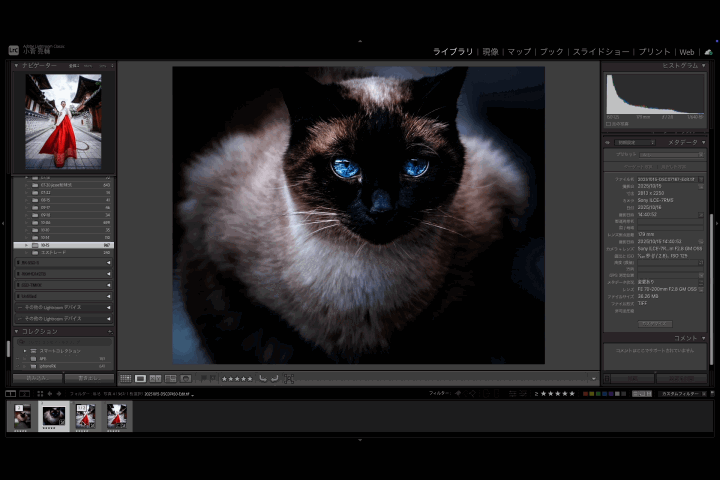Open the People face view
Image resolution: width=720 pixels, height=480 pixels.
[186, 378]
